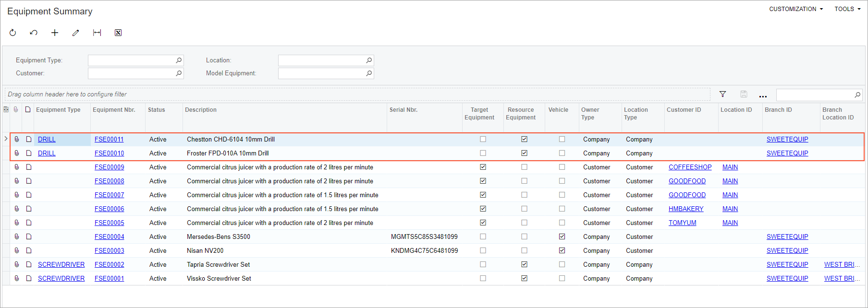Toggle Vehicle checkbox for Mersedes-Bens S3500
The height and width of the screenshot is (308, 868).
pos(562,237)
